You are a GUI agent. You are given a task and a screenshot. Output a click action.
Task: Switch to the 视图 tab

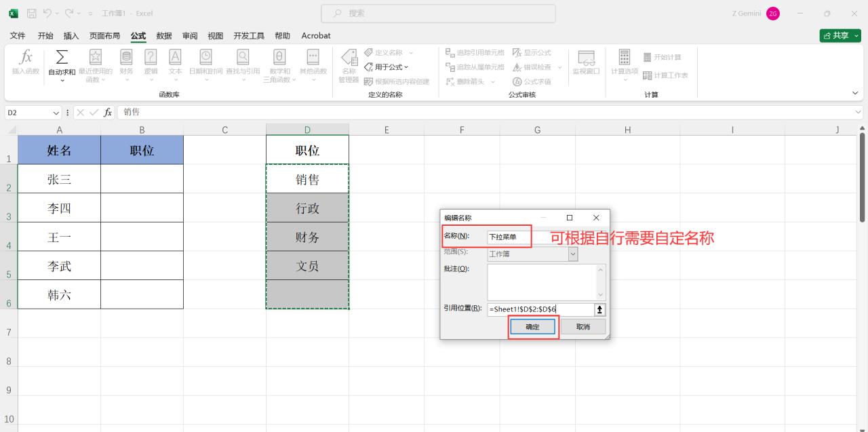tap(216, 35)
